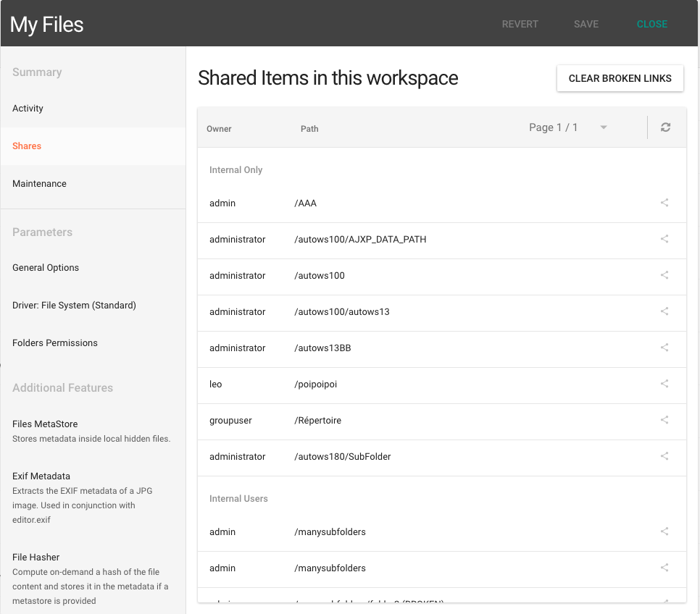Screen dimensions: 700x614
Task: Click REVERT in the top bar
Action: [x=520, y=24]
